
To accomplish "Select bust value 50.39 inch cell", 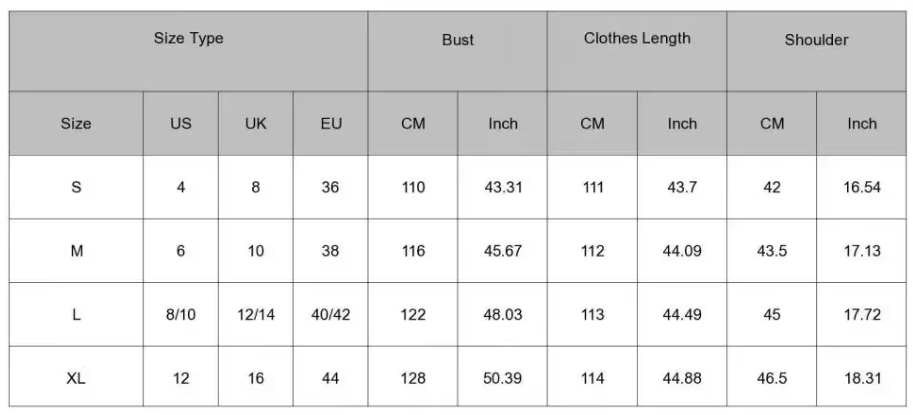I will coord(503,378).
